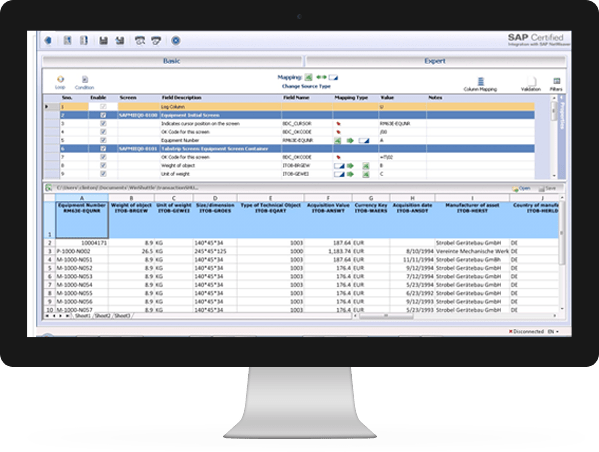Viewport: 599px width, 452px height.
Task: Click Vereinte Mechanische Werk cell
Action: point(472,251)
